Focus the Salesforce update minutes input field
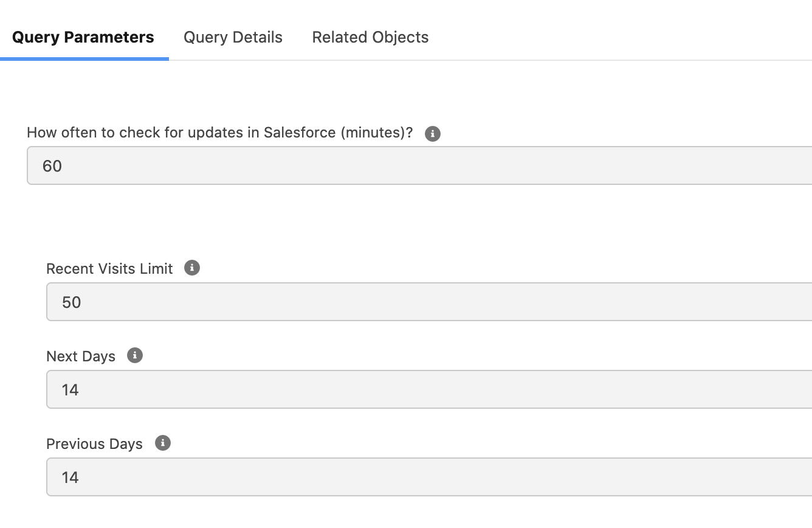812x528 pixels. (425, 165)
